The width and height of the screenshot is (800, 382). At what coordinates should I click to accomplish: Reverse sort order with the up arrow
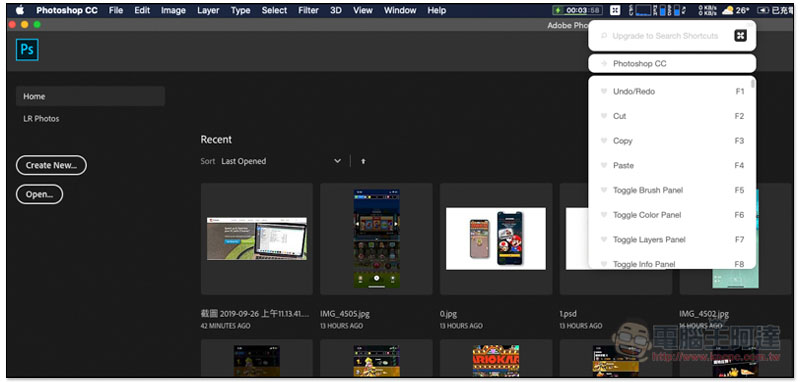point(363,161)
